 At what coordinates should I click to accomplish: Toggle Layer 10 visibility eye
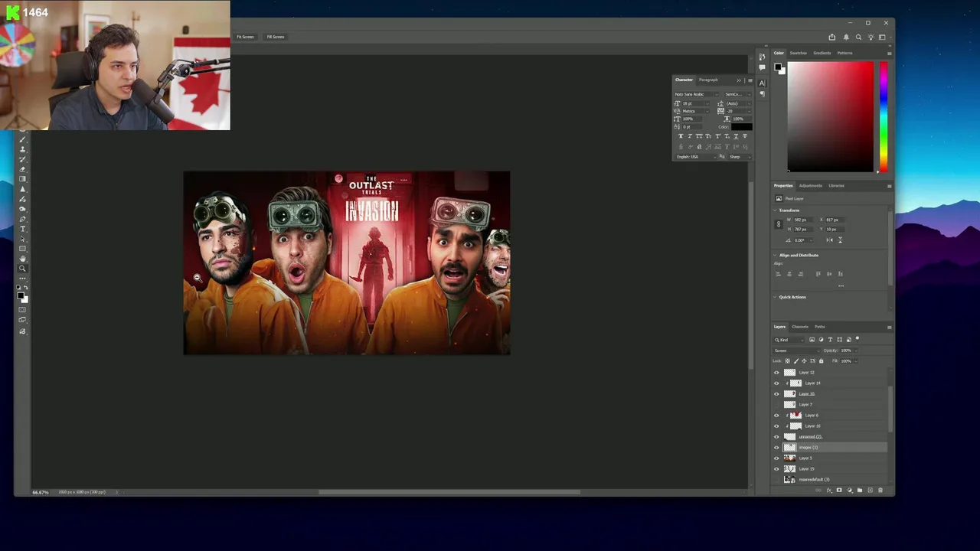click(776, 394)
